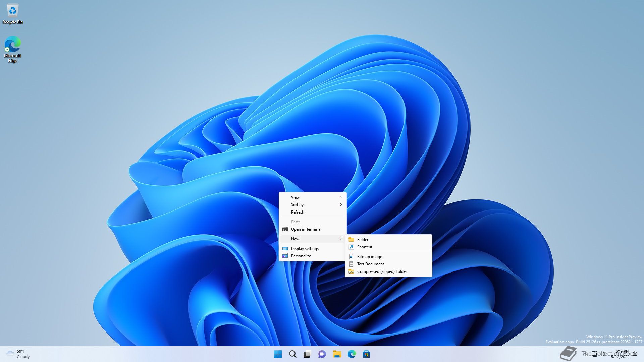Open the weather widget showing Cloudy
Screen dimensions: 644x362
[18, 354]
